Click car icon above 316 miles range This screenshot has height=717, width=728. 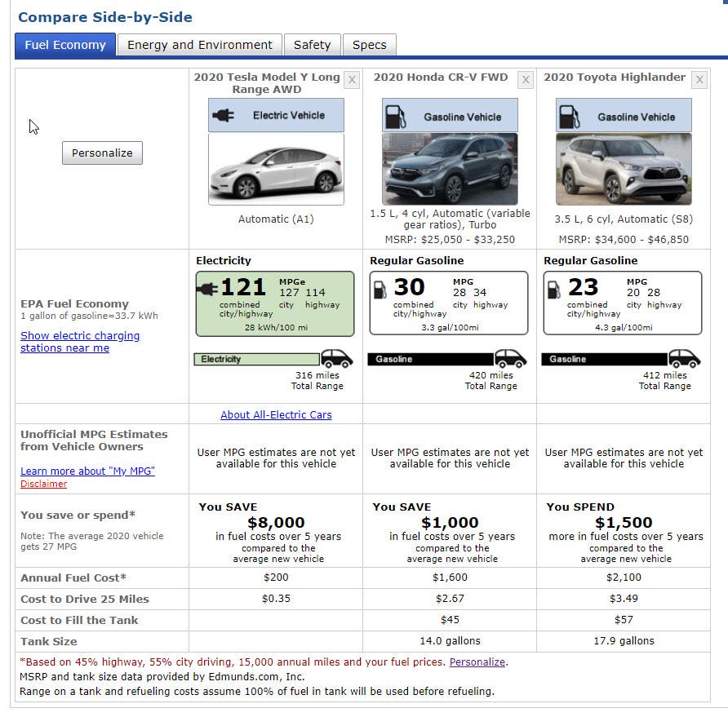[x=336, y=358]
